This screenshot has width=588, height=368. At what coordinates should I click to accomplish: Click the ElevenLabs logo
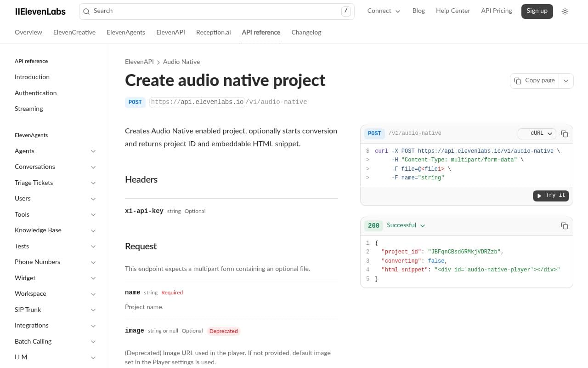40,11
